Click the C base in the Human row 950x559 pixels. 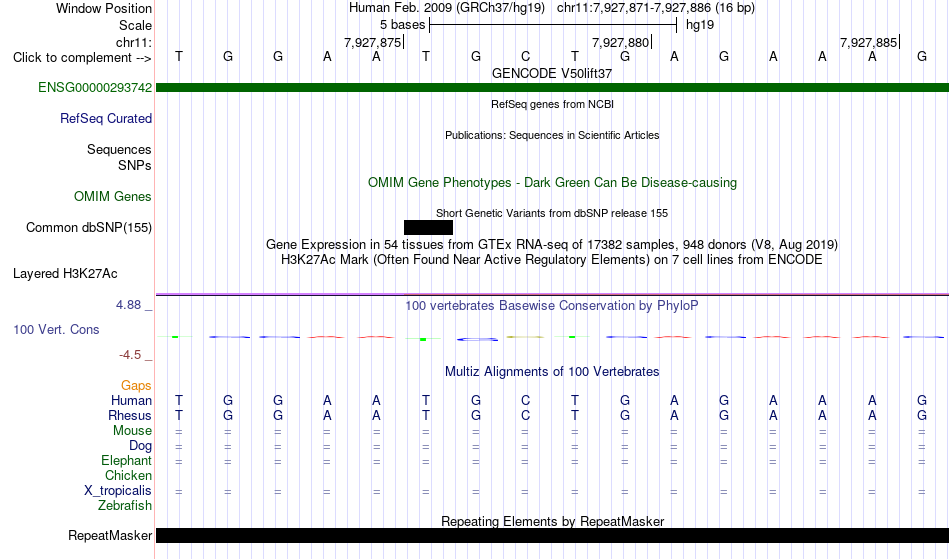point(525,401)
